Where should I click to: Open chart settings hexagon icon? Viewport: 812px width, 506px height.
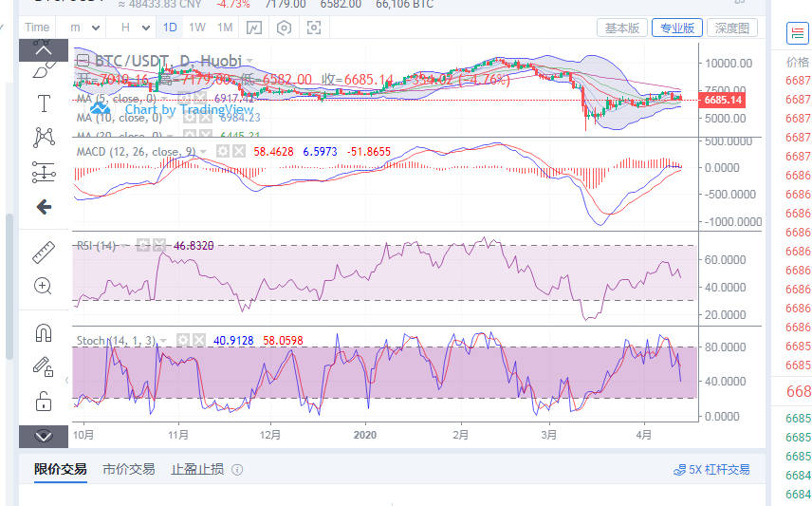[284, 28]
